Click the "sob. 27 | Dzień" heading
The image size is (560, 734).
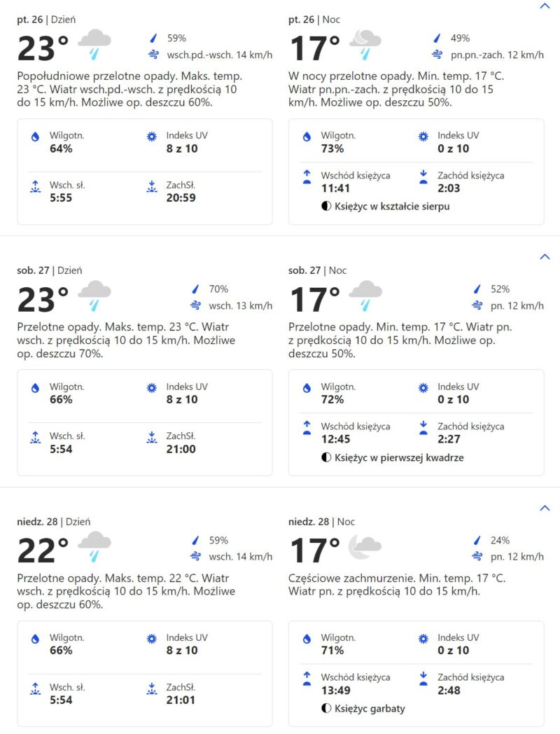(53, 270)
